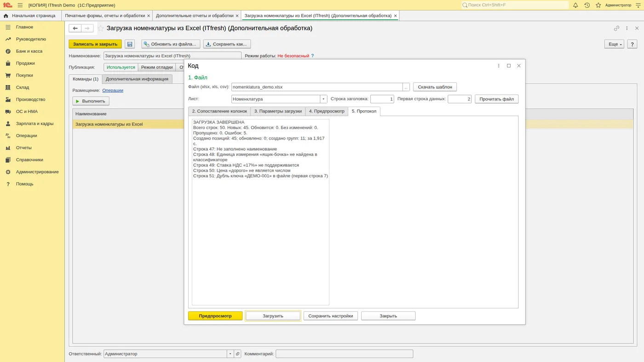The image size is (644, 362).
Task: Click the Загрузить button
Action: coord(273,316)
